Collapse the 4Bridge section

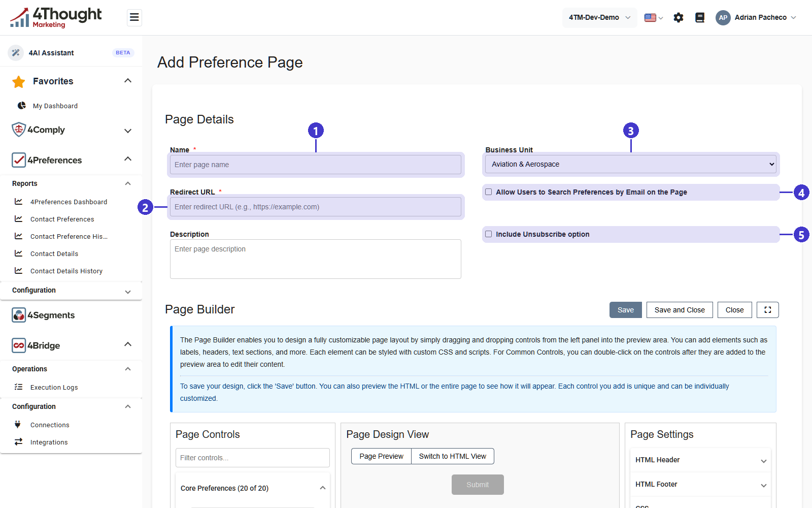coord(128,344)
